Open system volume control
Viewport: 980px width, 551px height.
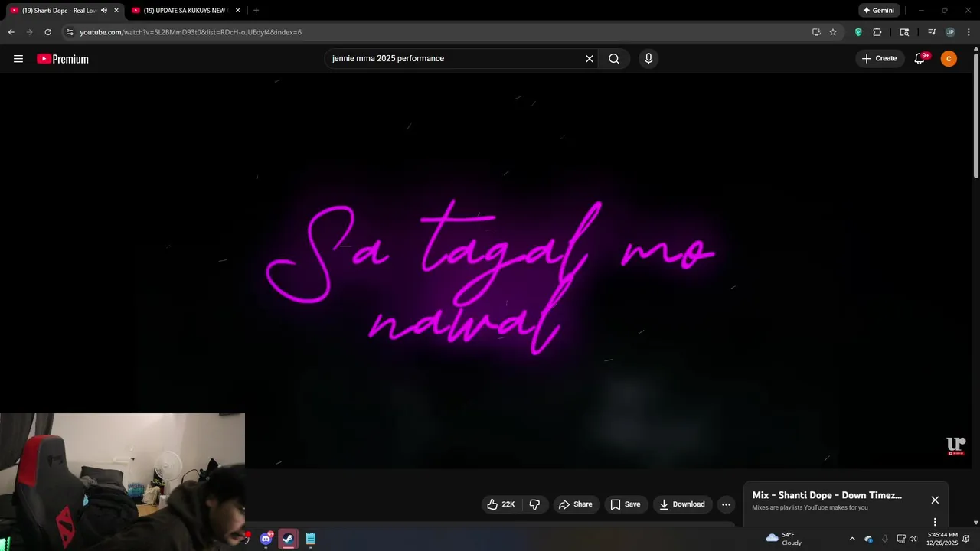[x=913, y=539]
